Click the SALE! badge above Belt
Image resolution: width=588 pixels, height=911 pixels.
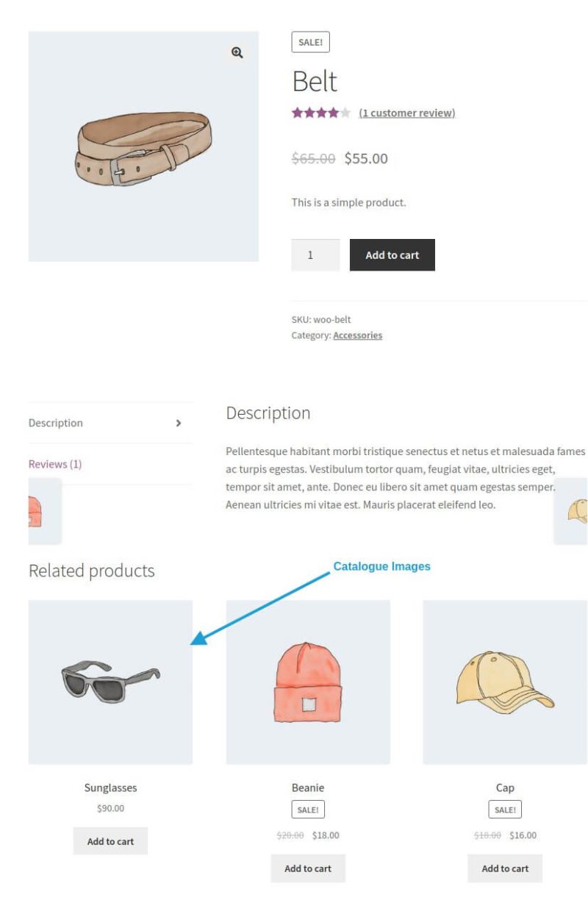(311, 42)
